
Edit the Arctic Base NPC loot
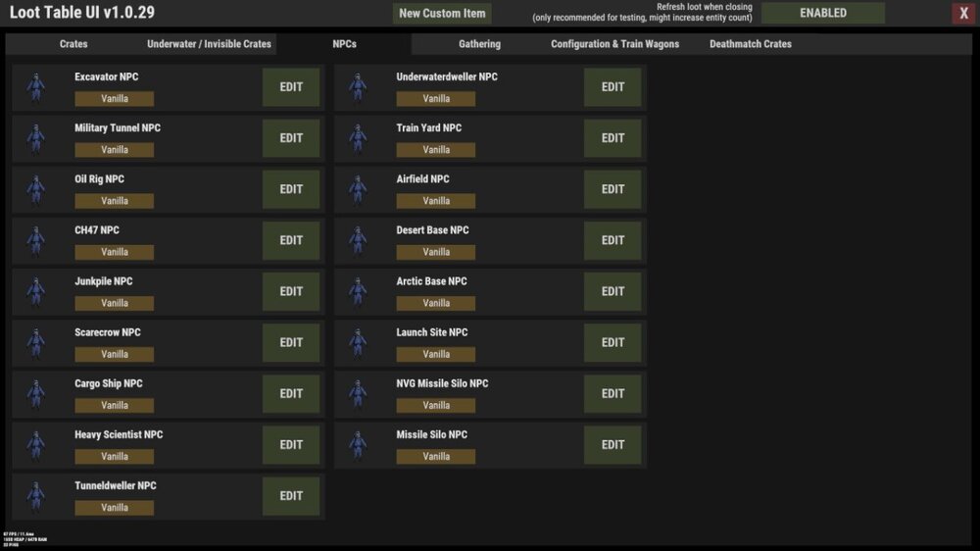[612, 291]
